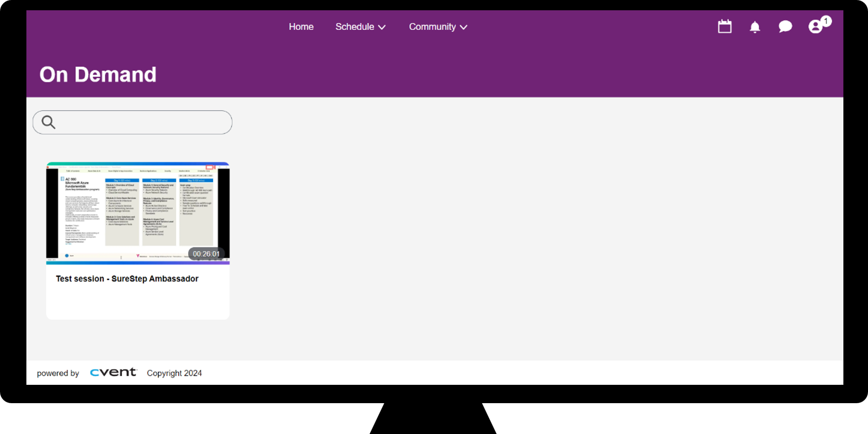Click the Cvent logo in the footer
This screenshot has height=434, width=868.
click(x=113, y=372)
